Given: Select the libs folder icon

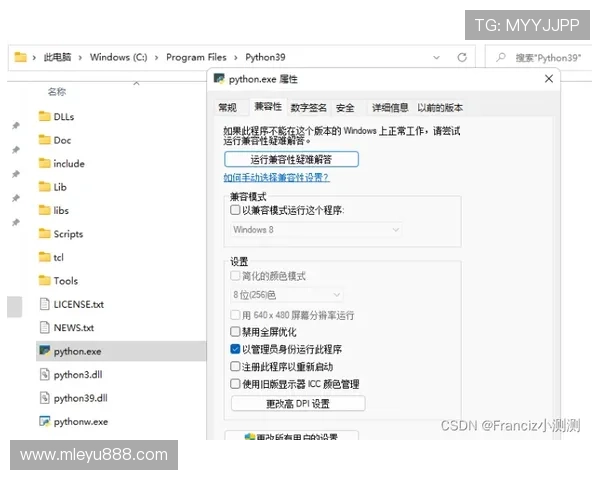Looking at the screenshot, I should point(45,210).
